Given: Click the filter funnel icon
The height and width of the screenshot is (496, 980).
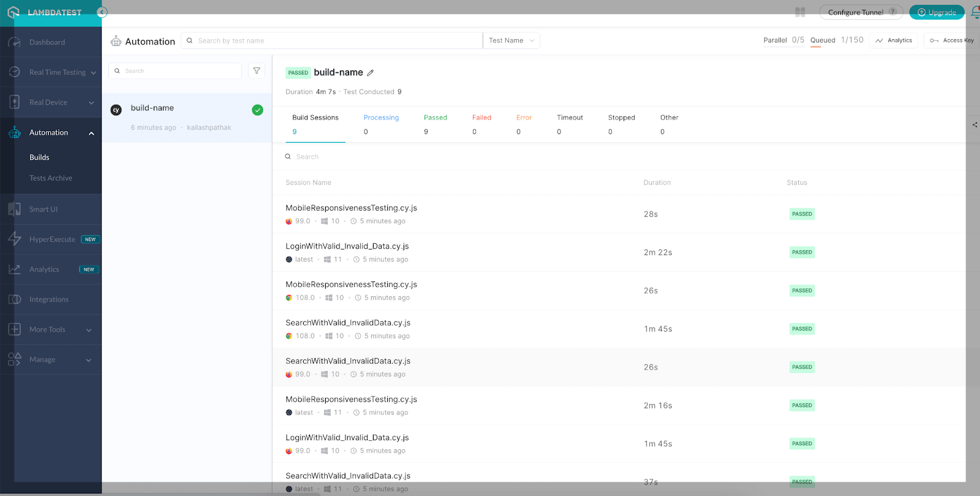Looking at the screenshot, I should coord(257,71).
